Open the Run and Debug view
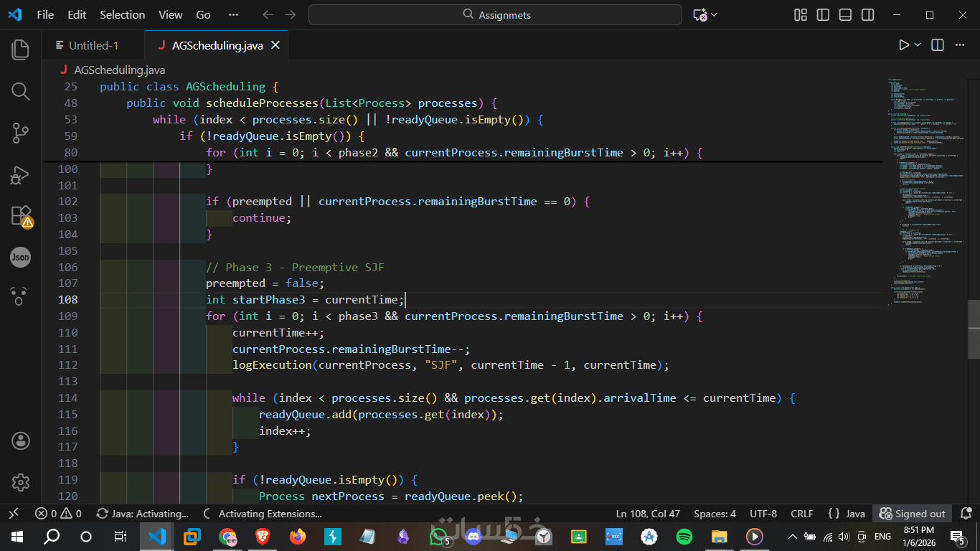The height and width of the screenshot is (551, 980). pos(20,174)
